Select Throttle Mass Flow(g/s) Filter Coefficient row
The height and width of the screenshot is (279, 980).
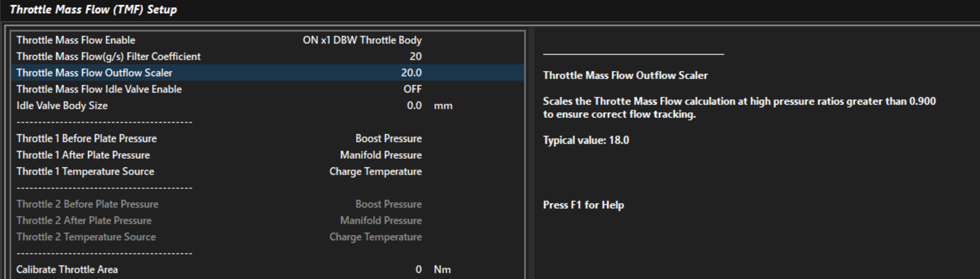coord(267,57)
